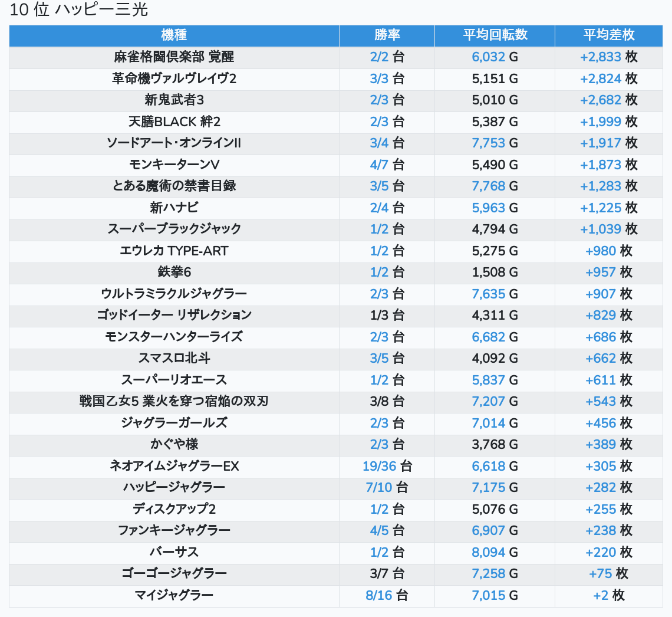Screen dimensions: 672x617
Task: Click the バーサス machine name
Action: 174,553
